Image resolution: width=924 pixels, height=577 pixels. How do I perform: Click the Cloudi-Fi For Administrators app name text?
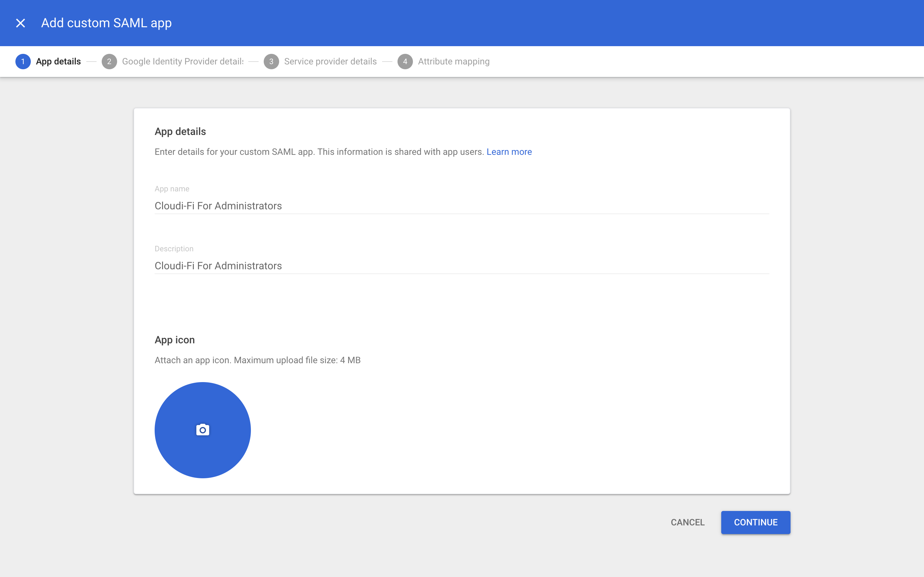click(218, 206)
